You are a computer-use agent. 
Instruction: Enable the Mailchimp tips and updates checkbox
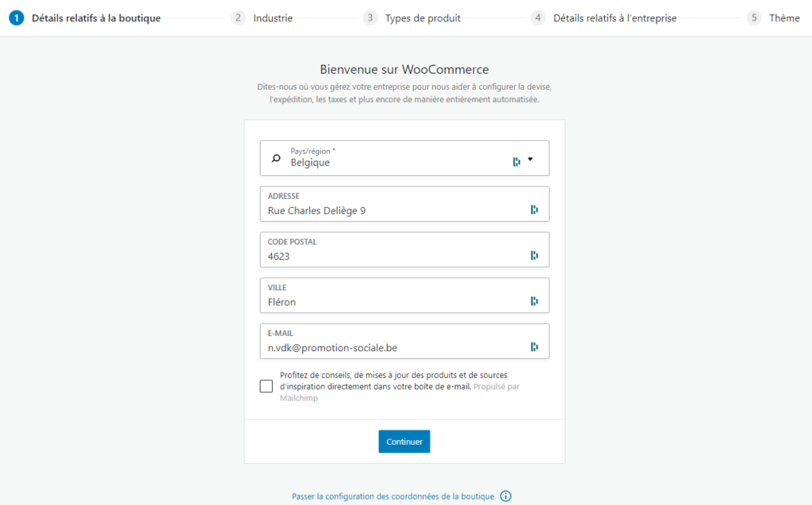(266, 386)
